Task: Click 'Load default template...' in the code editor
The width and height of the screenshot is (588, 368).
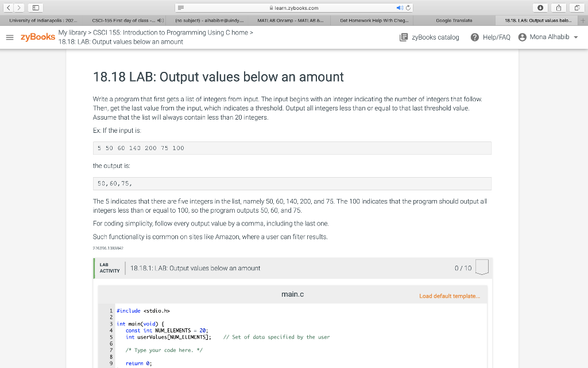Action: click(449, 294)
